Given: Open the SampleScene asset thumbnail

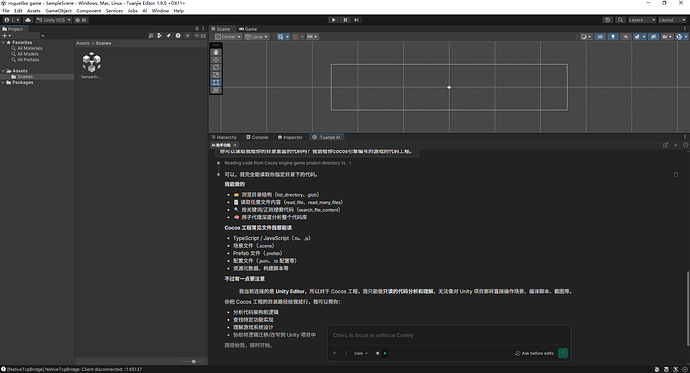Looking at the screenshot, I should (x=92, y=62).
